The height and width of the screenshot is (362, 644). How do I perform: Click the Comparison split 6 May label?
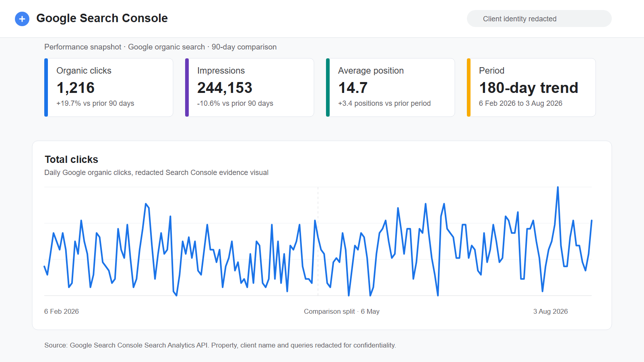pyautogui.click(x=342, y=311)
